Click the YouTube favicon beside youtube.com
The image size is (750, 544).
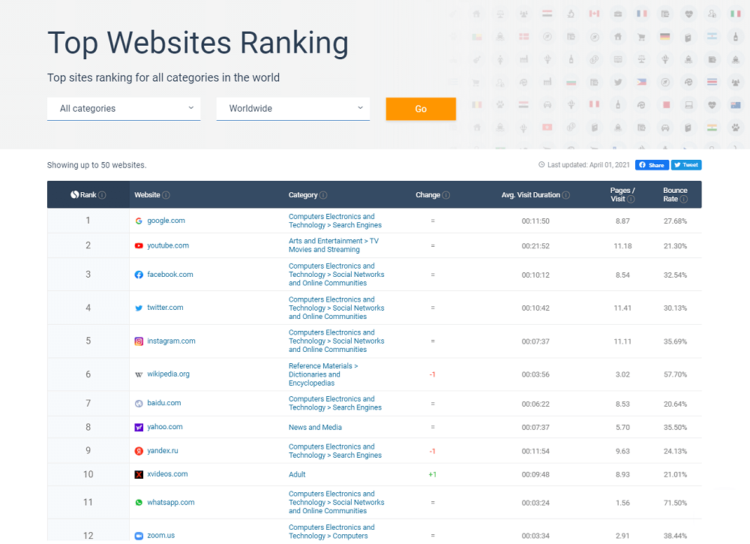point(139,246)
